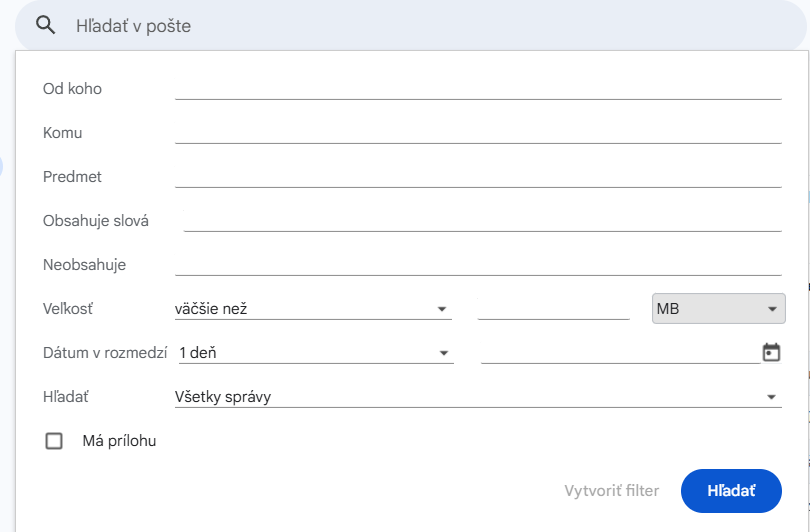Image resolution: width=810 pixels, height=532 pixels.
Task: Focus the Od koho input field
Action: pos(478,88)
